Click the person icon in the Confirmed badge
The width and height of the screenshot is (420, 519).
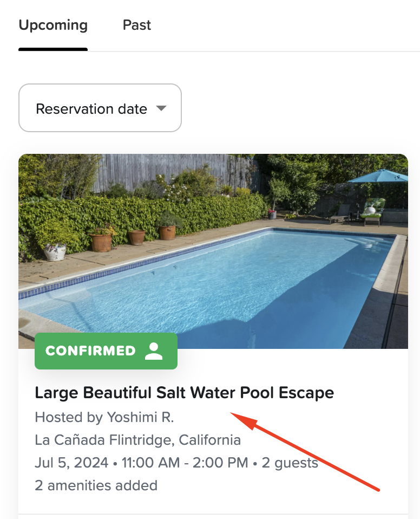(x=154, y=351)
